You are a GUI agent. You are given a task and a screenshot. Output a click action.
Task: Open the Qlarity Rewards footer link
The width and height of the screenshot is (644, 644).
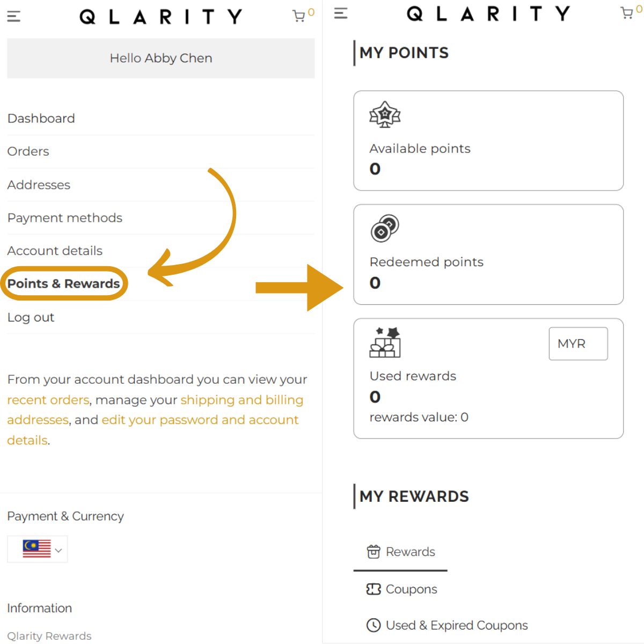point(49,636)
